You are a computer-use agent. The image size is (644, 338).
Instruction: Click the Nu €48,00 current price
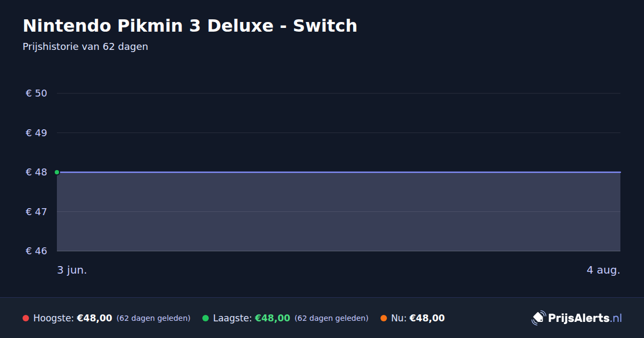[427, 318]
